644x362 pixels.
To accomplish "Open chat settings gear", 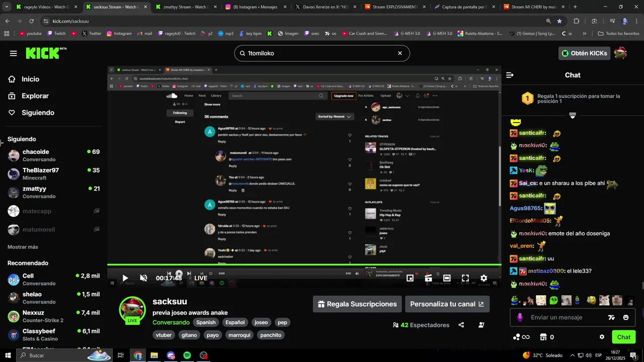I will [602, 337].
